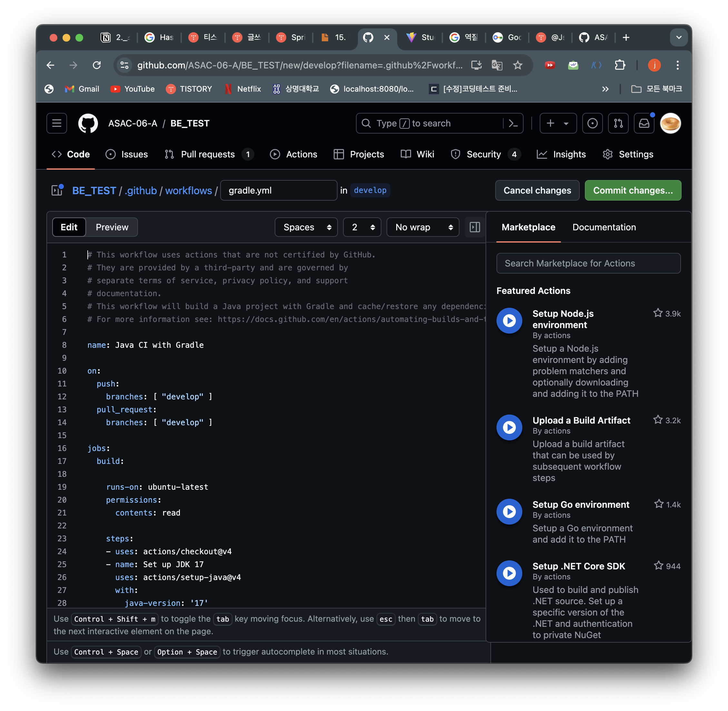The height and width of the screenshot is (711, 728).
Task: Open the repository Settings tab
Action: click(x=628, y=154)
